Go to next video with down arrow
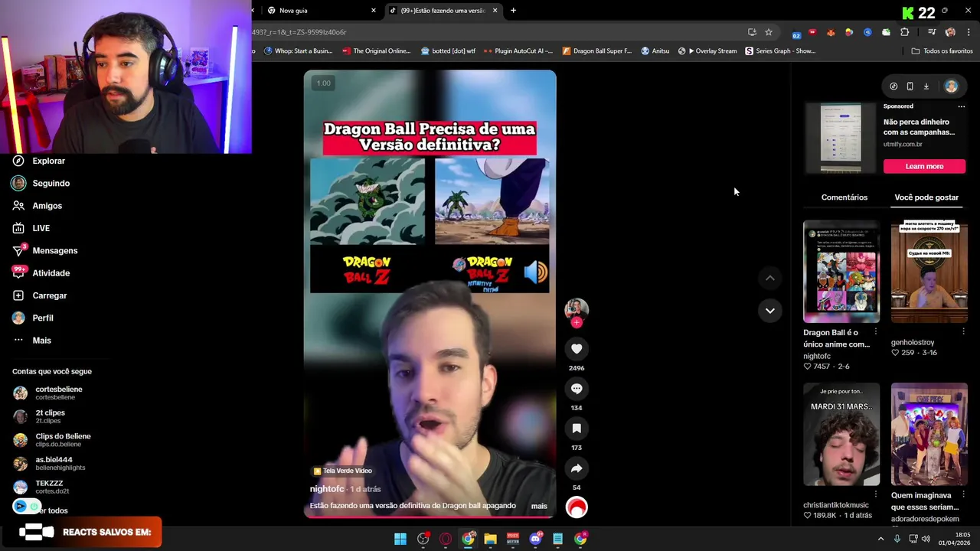Viewport: 980px width, 551px height. pyautogui.click(x=770, y=310)
